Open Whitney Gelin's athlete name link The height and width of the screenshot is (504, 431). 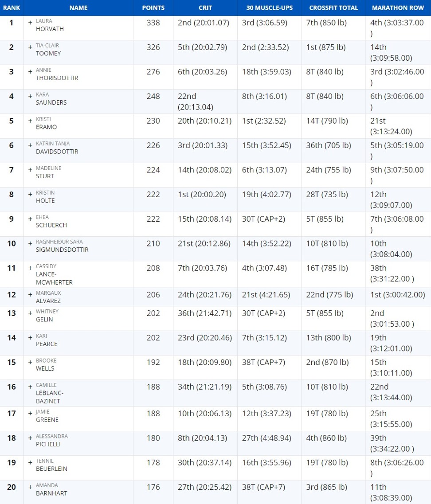click(x=47, y=315)
